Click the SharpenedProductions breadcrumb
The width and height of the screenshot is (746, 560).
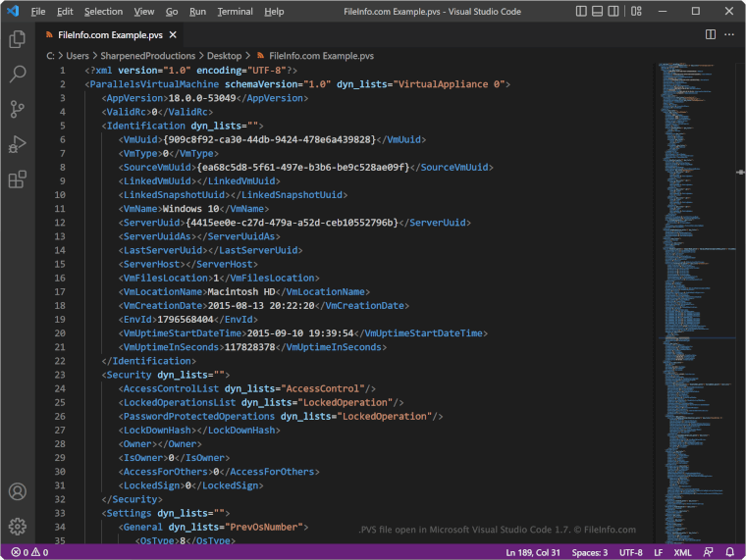[146, 56]
